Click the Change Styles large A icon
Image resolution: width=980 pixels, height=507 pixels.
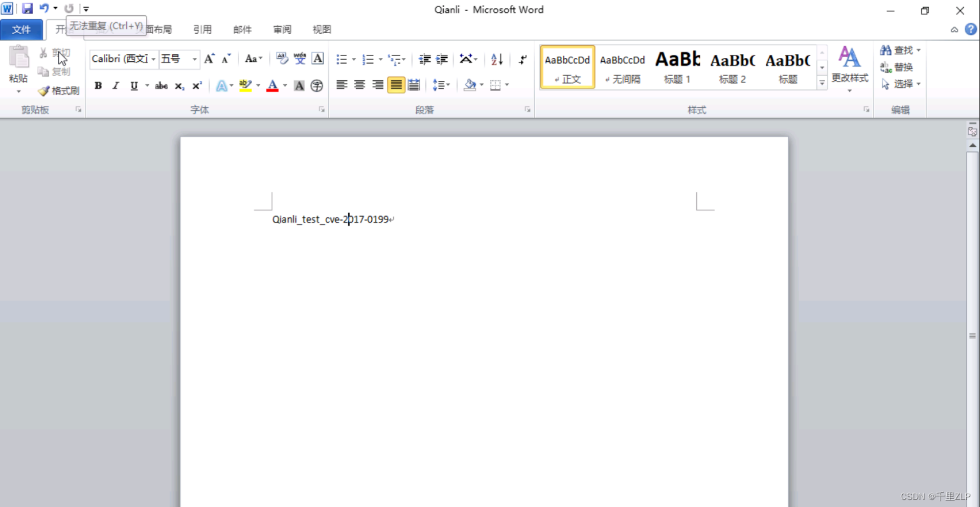click(x=849, y=57)
